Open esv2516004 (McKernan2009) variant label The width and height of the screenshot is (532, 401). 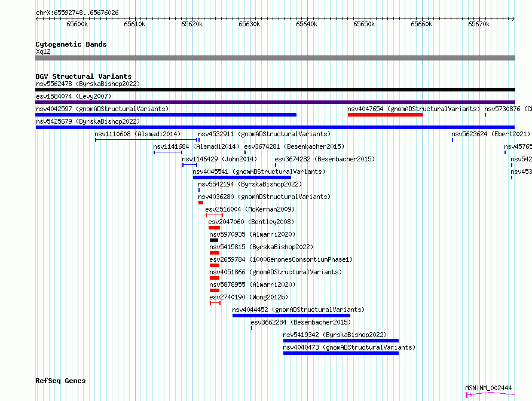(x=250, y=209)
